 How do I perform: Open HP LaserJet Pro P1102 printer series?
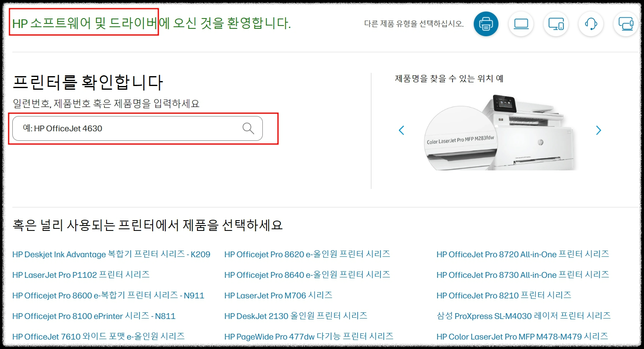pos(81,275)
